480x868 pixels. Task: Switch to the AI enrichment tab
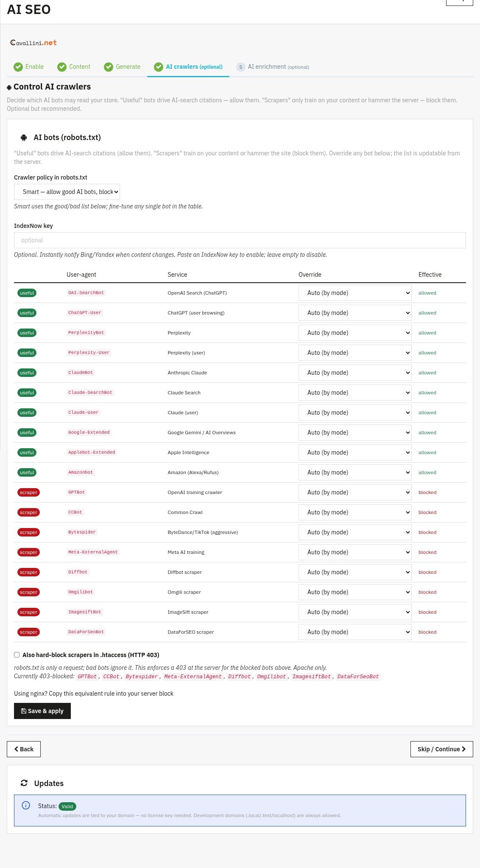pyautogui.click(x=273, y=67)
